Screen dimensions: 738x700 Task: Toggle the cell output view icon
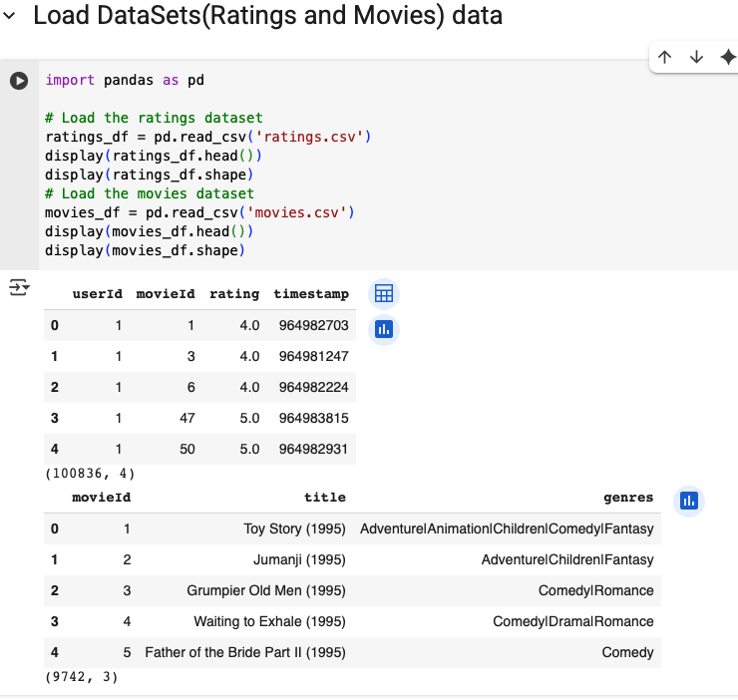(x=19, y=287)
